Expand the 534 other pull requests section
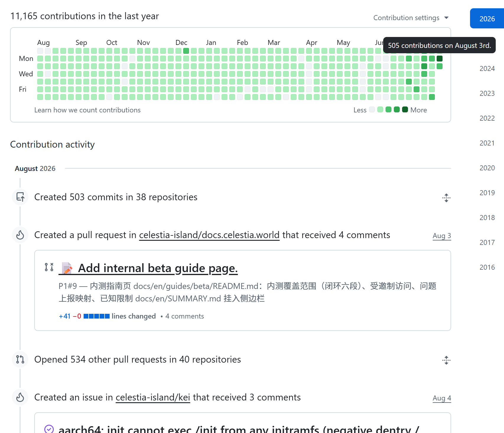The image size is (504, 433). [x=446, y=360]
